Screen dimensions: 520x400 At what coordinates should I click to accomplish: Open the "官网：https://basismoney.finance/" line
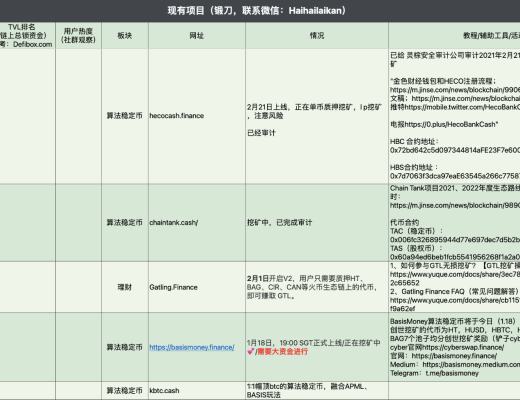pyautogui.click(x=444, y=356)
